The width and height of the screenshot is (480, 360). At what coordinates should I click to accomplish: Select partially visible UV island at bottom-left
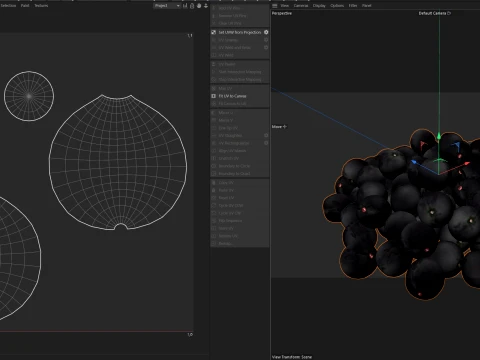pos(18,258)
